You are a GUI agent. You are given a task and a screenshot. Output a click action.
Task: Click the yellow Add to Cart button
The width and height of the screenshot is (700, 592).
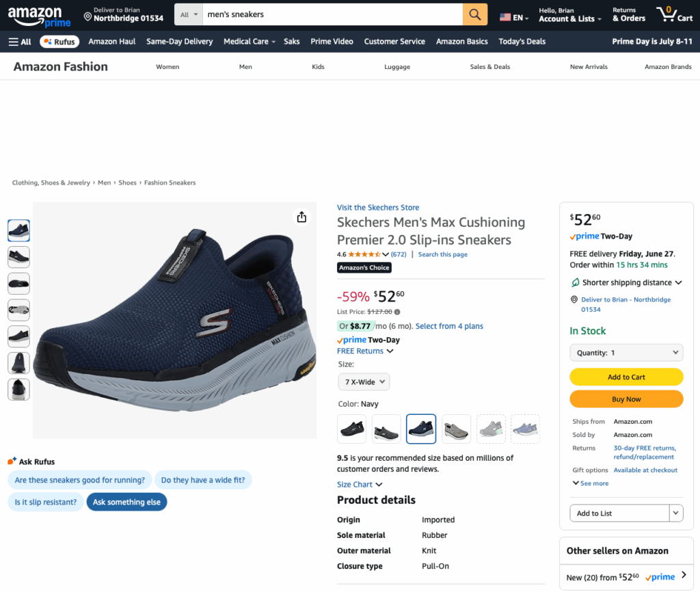(x=626, y=377)
